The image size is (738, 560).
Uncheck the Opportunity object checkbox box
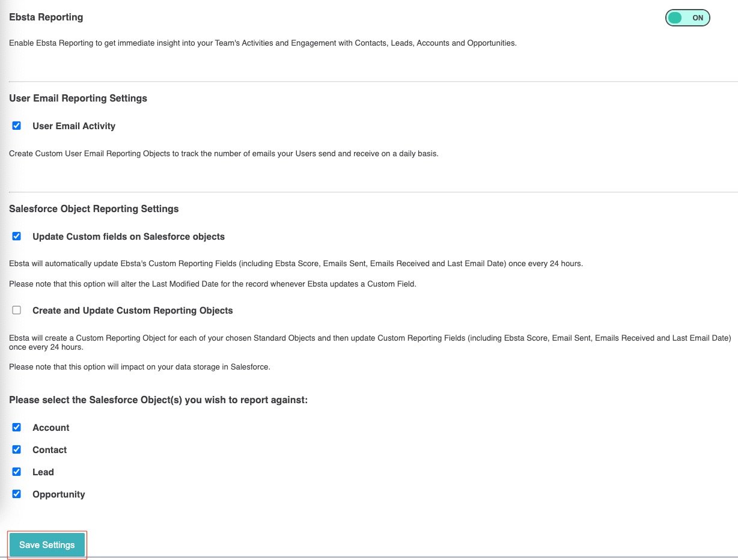17,494
